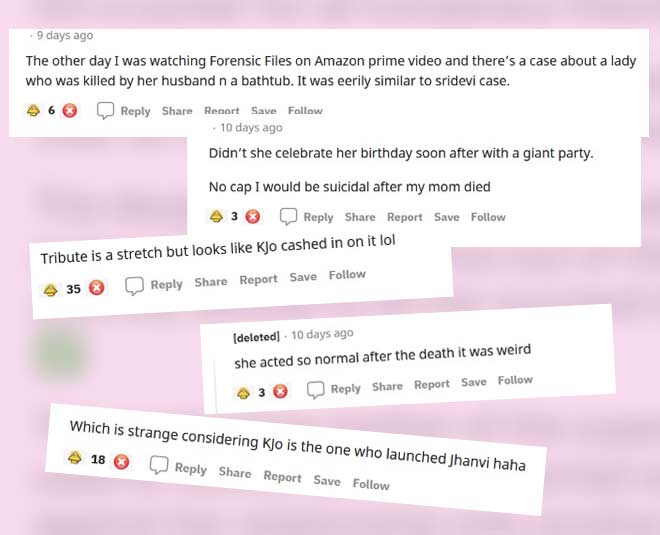Report the "launched Jhanvi" comment
The width and height of the screenshot is (660, 535).
tap(282, 477)
